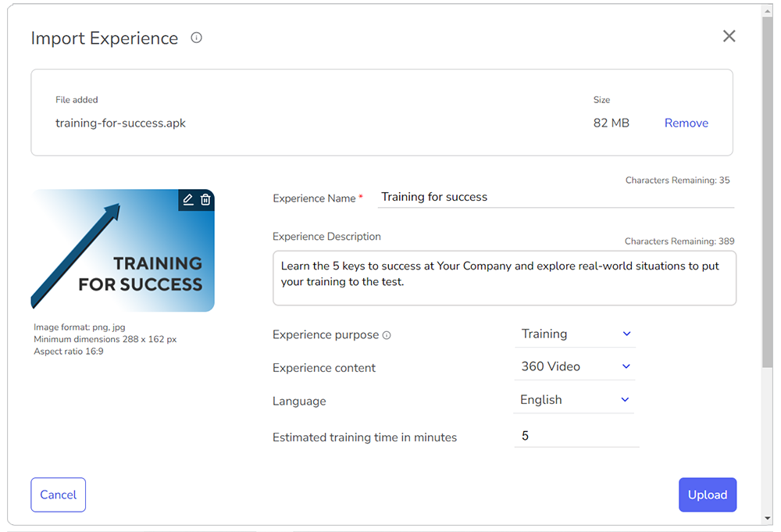Screen dimensions: 781x532
Task: Click the 82 MB file size value
Action: 612,123
